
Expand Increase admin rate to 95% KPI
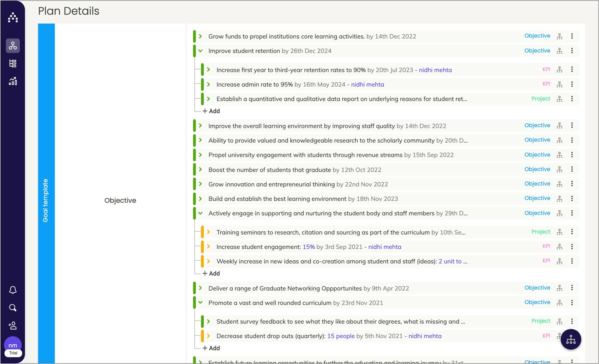tap(208, 84)
